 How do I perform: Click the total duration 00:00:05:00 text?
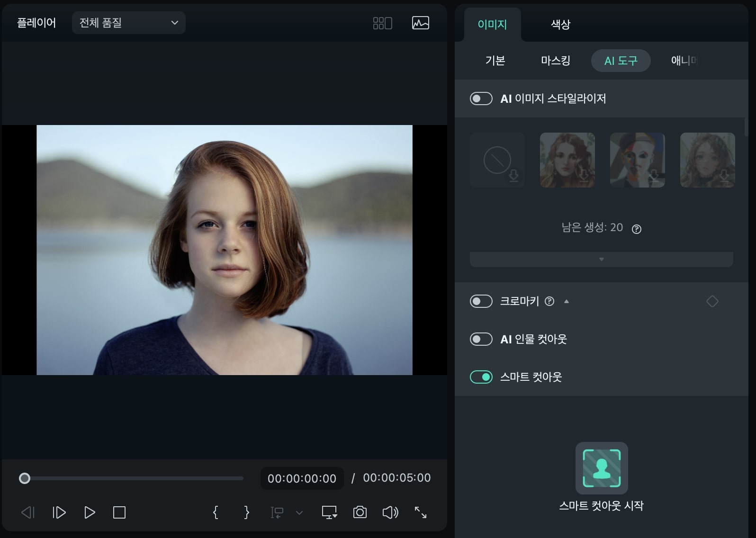pyautogui.click(x=397, y=478)
